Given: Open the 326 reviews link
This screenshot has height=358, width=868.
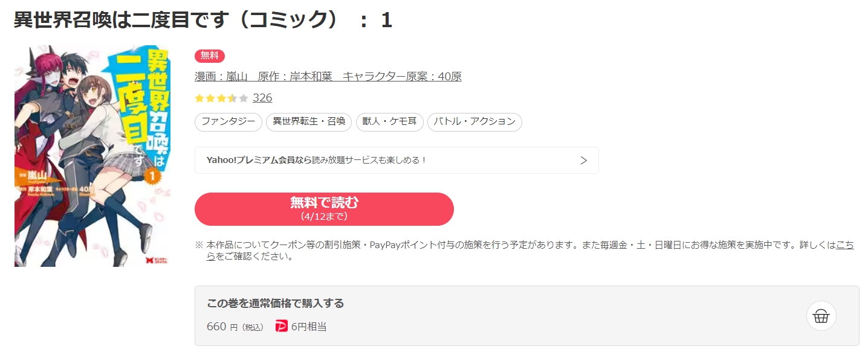Looking at the screenshot, I should click(262, 98).
